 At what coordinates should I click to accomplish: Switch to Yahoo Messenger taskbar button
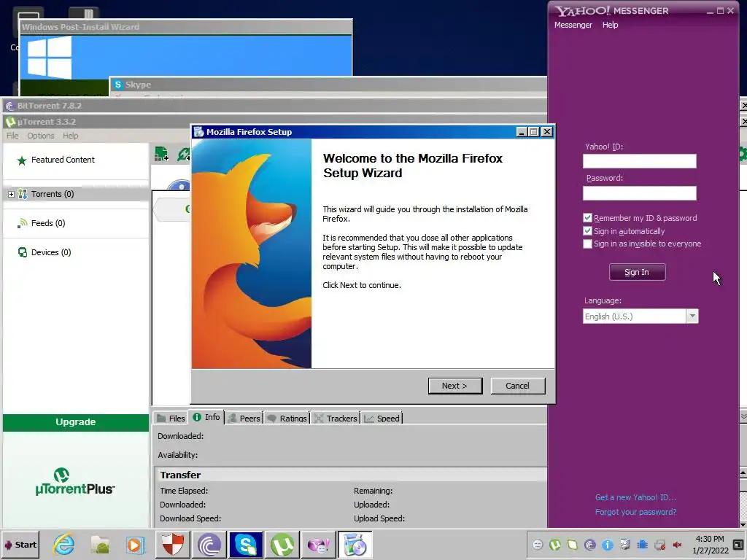click(318, 545)
